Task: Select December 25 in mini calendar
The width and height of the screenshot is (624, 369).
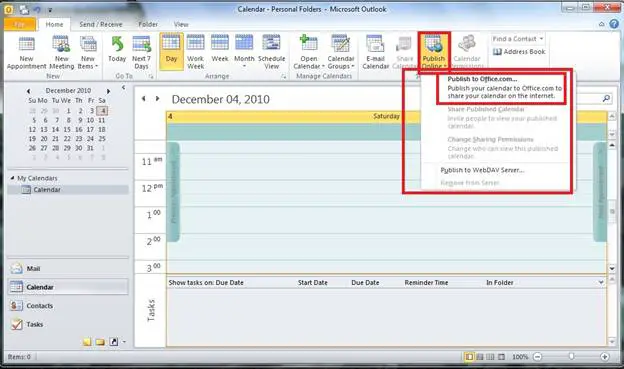Action: tap(102, 139)
